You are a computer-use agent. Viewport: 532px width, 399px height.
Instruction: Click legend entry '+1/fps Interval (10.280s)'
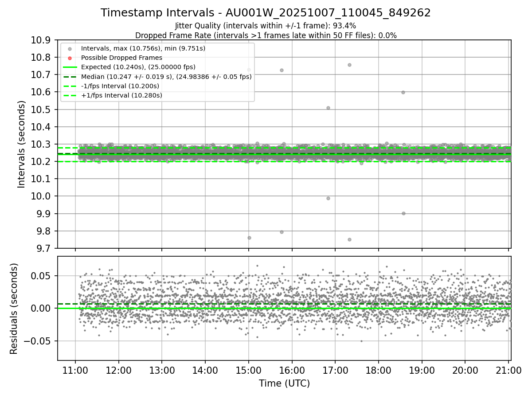pos(121,95)
